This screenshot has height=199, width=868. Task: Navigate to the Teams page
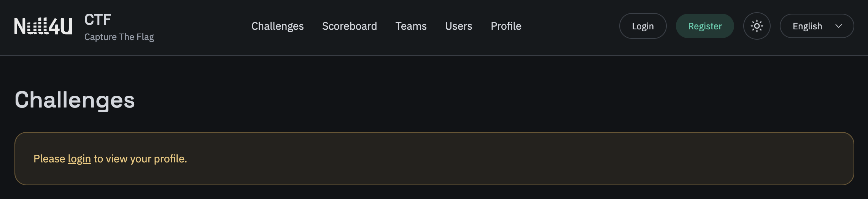click(411, 26)
